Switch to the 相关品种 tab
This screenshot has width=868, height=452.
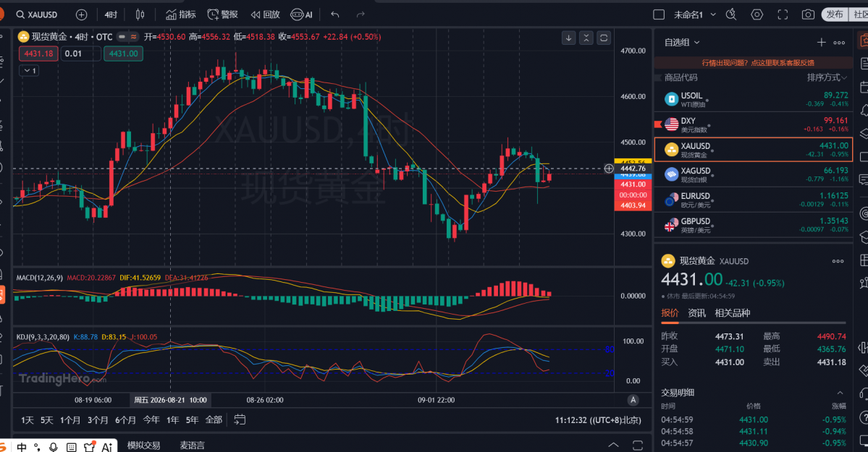pyautogui.click(x=733, y=313)
